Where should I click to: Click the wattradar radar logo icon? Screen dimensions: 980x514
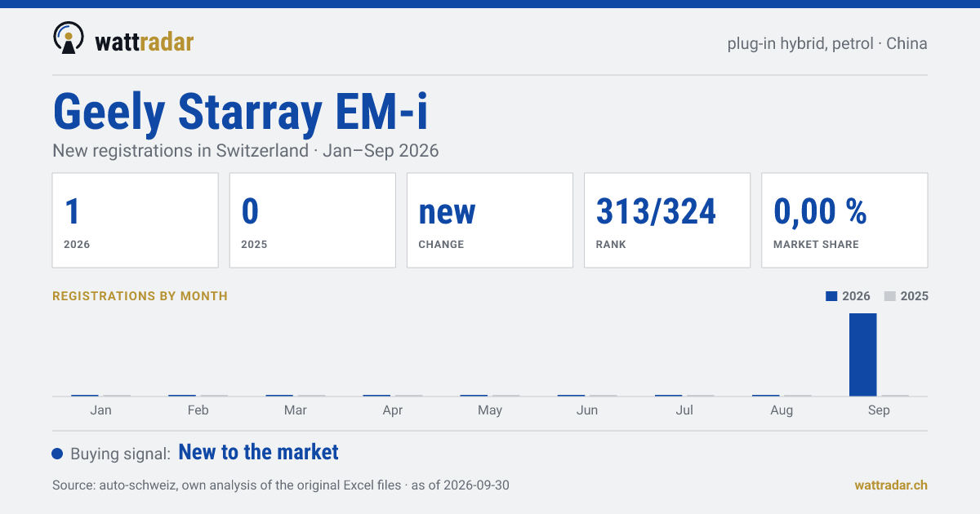point(68,38)
